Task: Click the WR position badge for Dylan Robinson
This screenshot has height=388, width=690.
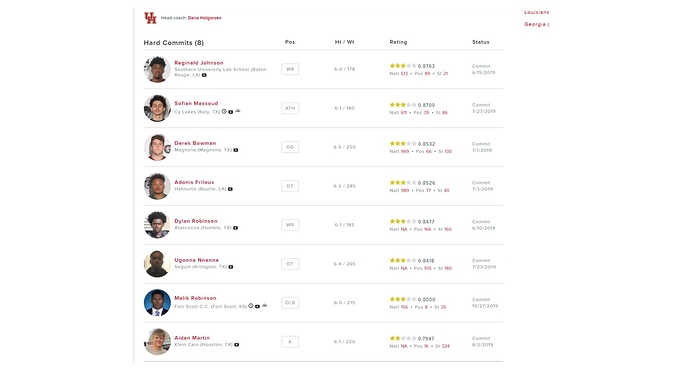Action: pyautogui.click(x=290, y=225)
